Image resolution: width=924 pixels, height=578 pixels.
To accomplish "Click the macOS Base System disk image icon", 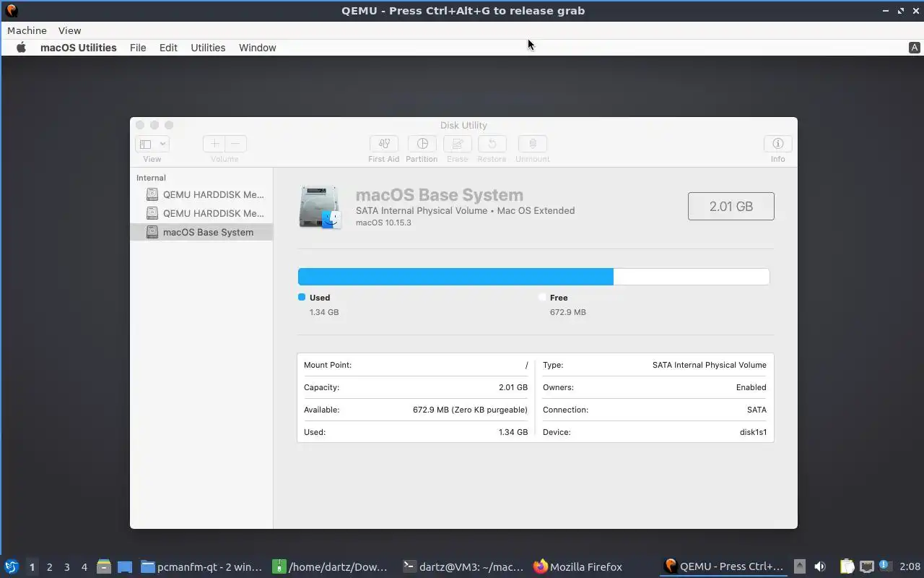I will click(x=320, y=207).
